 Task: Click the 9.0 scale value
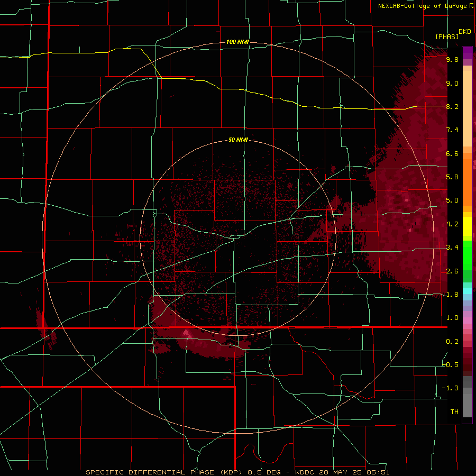[x=452, y=83]
